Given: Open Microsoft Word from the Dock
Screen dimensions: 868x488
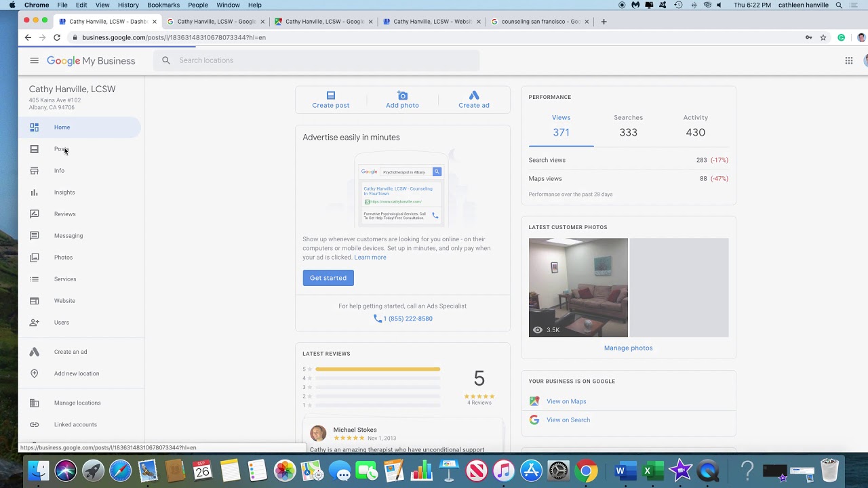Looking at the screenshot, I should [x=625, y=470].
